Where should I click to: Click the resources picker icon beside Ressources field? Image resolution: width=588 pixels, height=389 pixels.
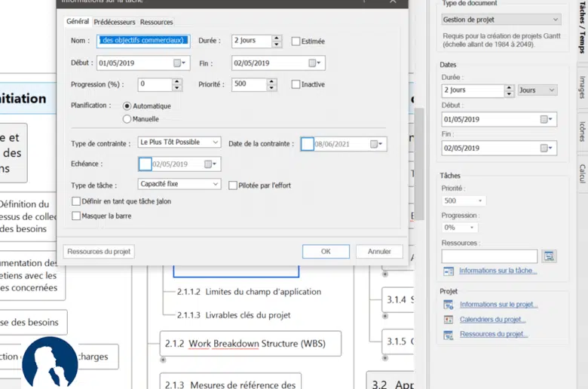tap(549, 256)
